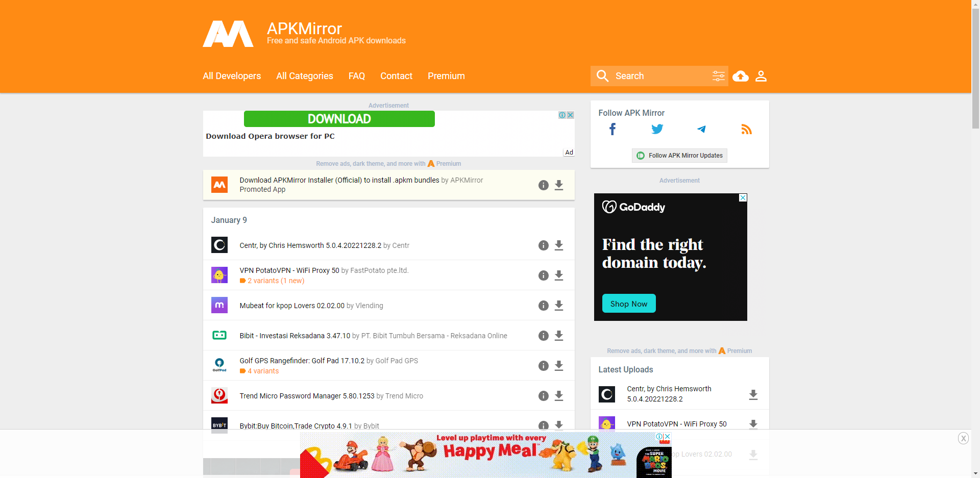The height and width of the screenshot is (478, 980).
Task: Download Centr from Latest Uploads sidebar
Action: (753, 394)
